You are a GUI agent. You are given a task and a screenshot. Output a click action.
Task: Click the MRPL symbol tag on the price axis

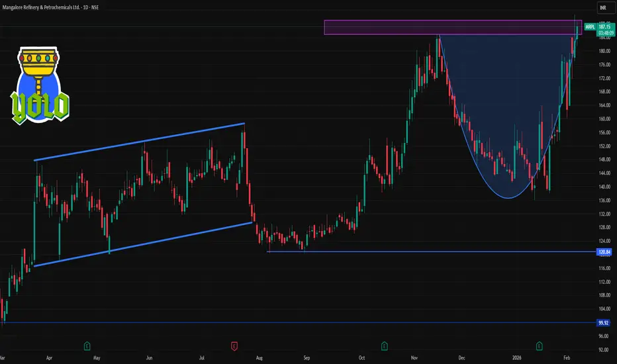tap(590, 27)
